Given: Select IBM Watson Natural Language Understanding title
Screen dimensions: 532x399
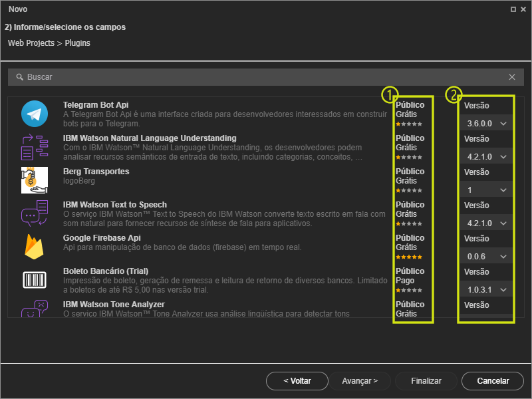Looking at the screenshot, I should click(x=150, y=138).
